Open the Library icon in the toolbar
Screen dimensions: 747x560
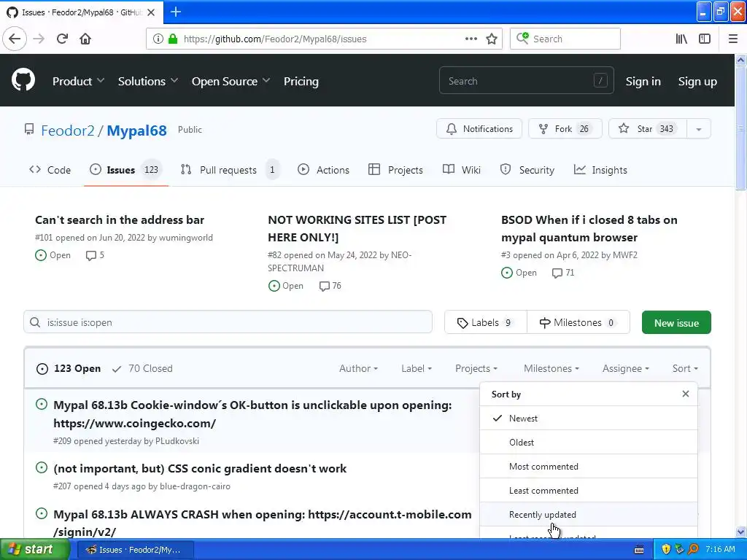[x=681, y=39]
